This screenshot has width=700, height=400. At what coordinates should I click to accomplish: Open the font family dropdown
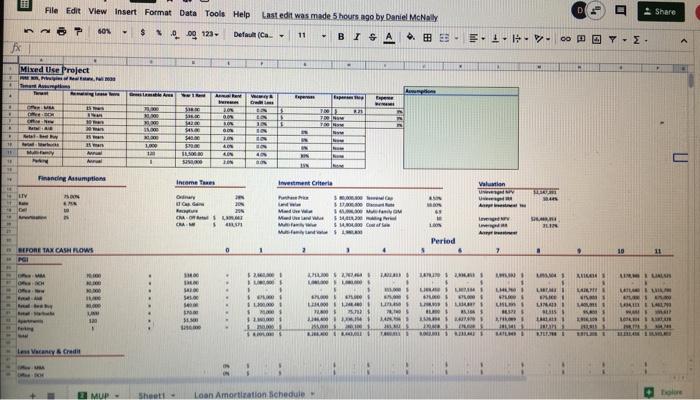coord(258,35)
